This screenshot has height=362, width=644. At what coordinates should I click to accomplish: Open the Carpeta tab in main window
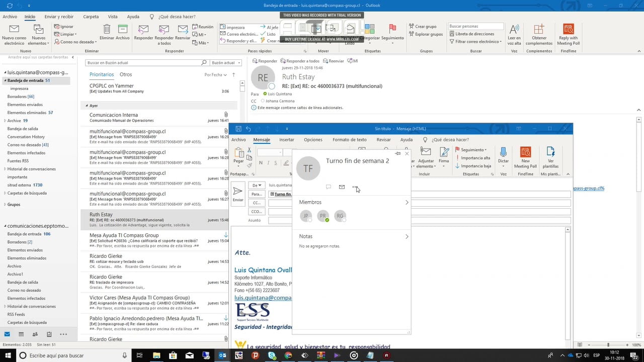pos(91,17)
